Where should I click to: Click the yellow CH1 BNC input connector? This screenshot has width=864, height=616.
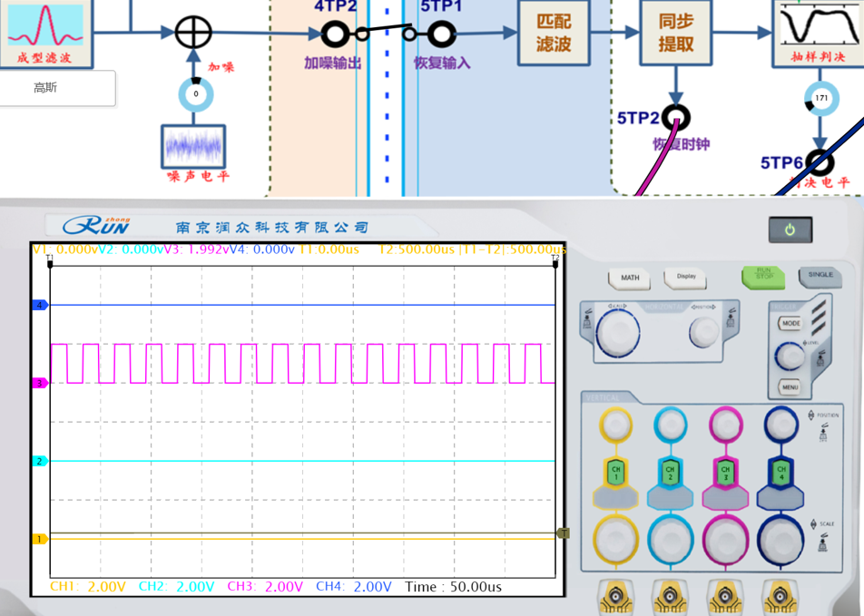click(614, 595)
